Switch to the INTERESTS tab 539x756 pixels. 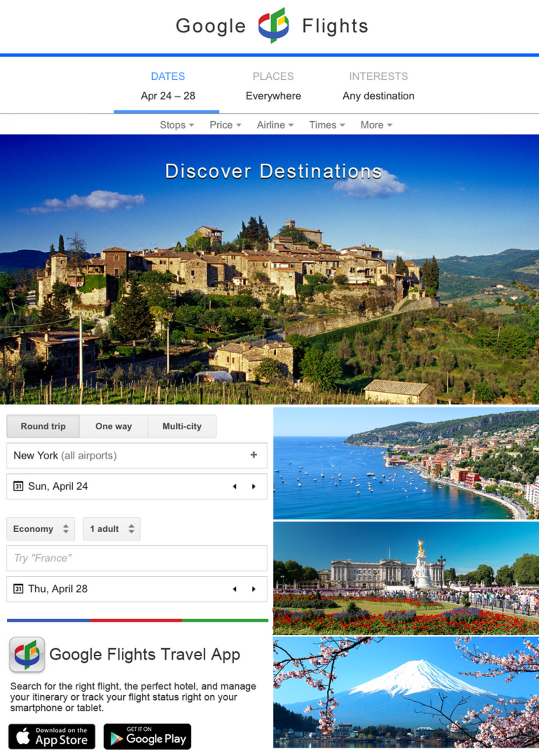pyautogui.click(x=378, y=86)
